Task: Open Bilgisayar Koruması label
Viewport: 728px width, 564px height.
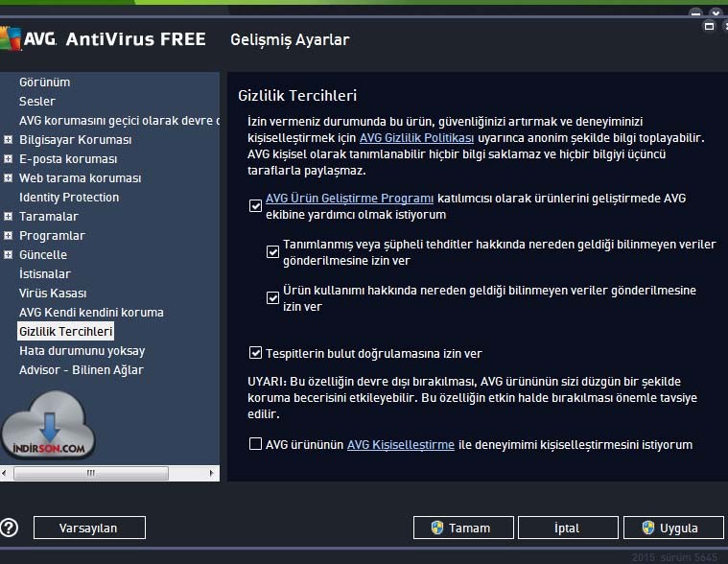Action: 75,140
